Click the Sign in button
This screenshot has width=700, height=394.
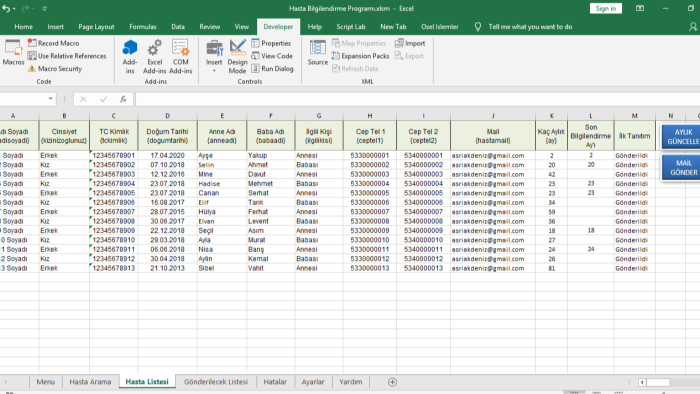[606, 8]
